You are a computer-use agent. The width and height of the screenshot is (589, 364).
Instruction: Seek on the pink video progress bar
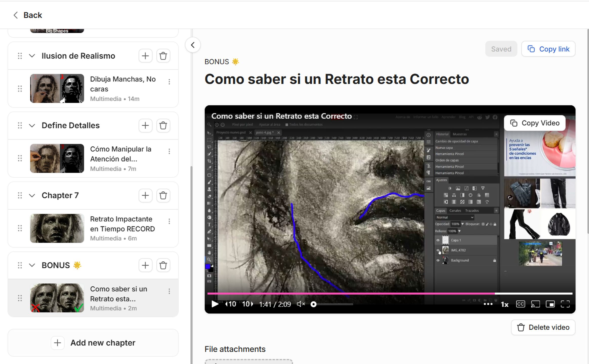(x=390, y=293)
